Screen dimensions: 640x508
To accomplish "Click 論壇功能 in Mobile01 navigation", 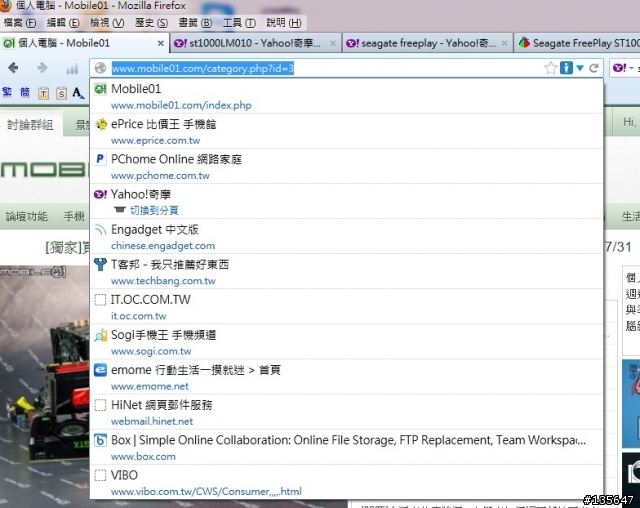I will point(27,216).
